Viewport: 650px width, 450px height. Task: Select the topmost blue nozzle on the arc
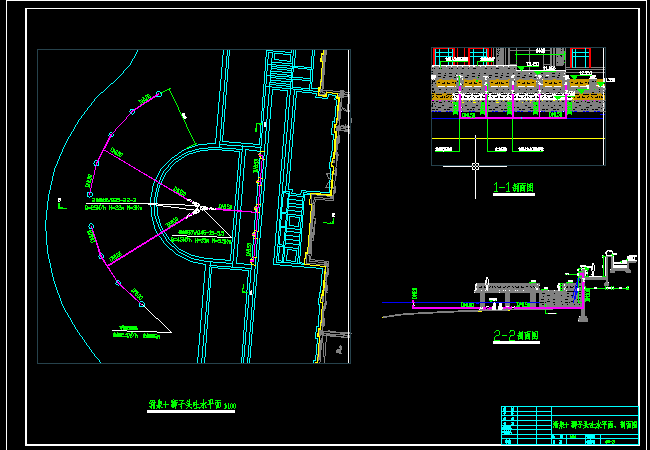[158, 93]
